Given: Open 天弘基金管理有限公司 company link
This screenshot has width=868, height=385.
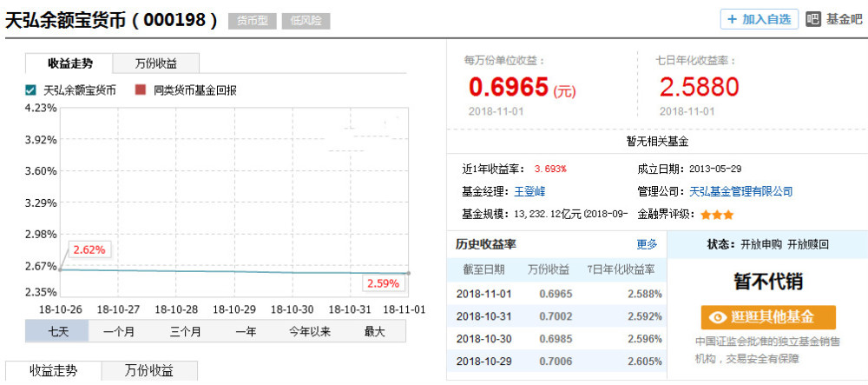Looking at the screenshot, I should coord(740,192).
